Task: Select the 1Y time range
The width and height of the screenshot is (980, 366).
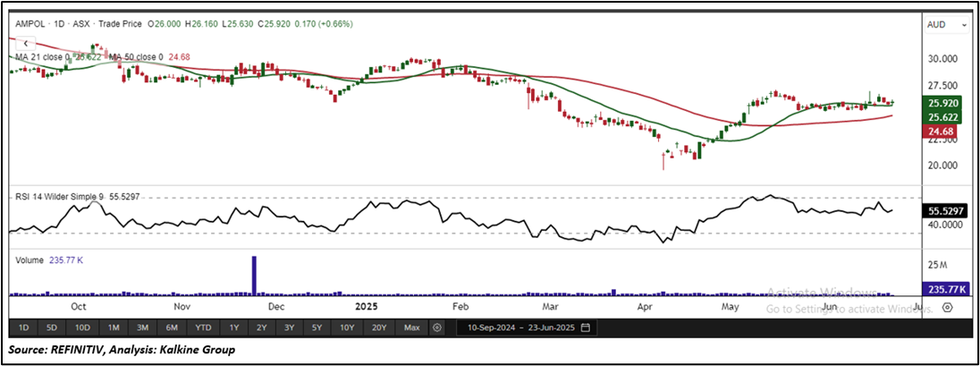Action: 233,328
